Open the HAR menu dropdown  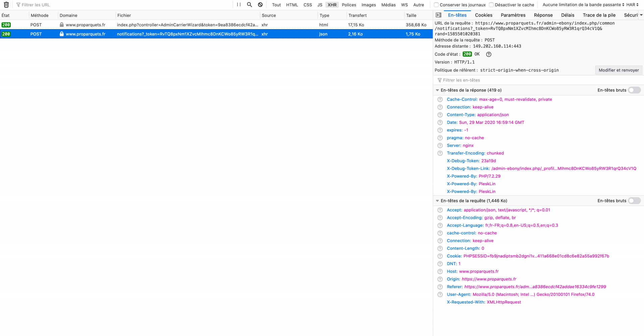click(632, 5)
